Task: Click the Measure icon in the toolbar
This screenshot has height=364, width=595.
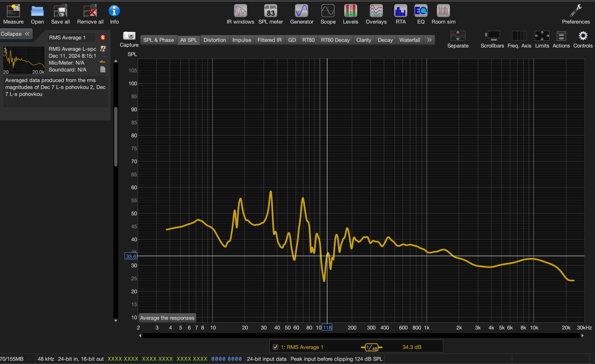Action: [x=13, y=11]
